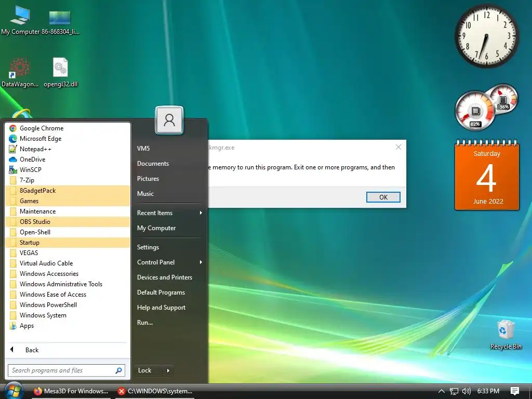Open Notepad++ in the programs list

point(68,149)
